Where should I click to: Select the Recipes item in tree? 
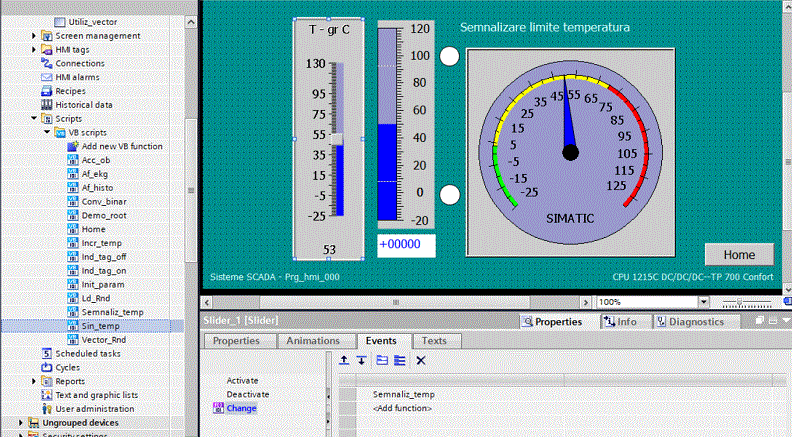click(70, 91)
